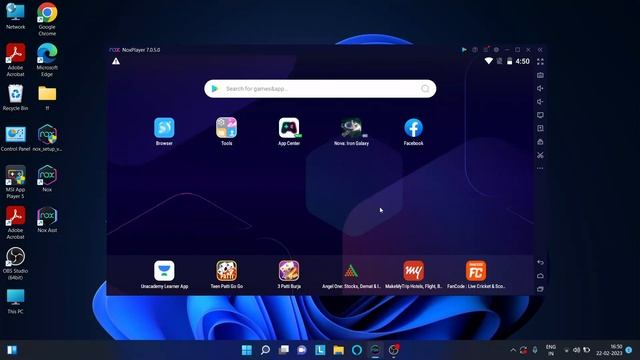Open the plus-box icon in Nox sidebar
640x360 pixels.
coord(540,128)
